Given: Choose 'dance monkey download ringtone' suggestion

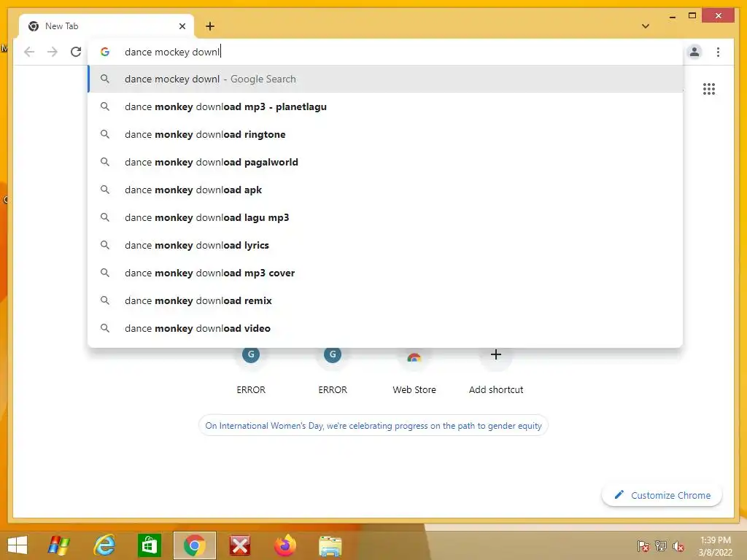Looking at the screenshot, I should pyautogui.click(x=385, y=134).
